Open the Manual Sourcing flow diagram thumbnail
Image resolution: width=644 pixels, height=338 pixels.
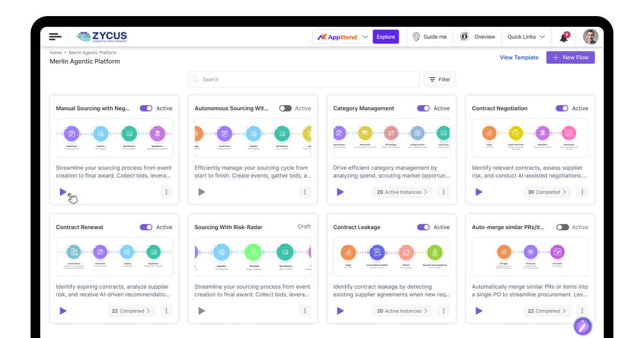114,138
